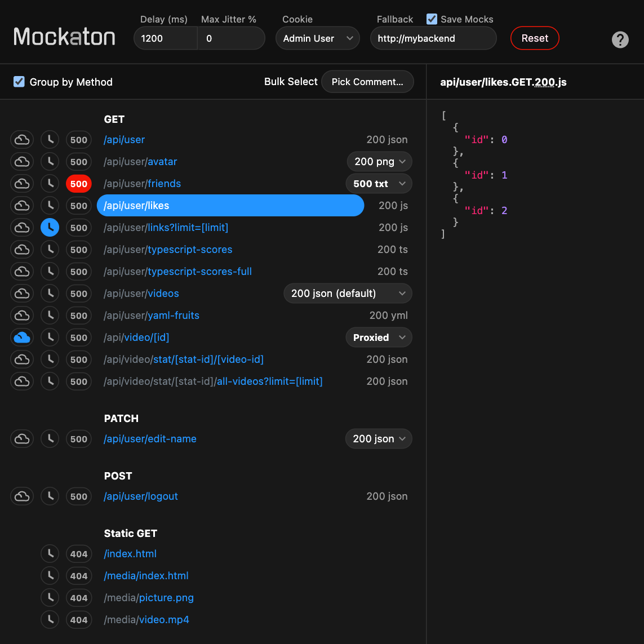The width and height of the screenshot is (644, 644).
Task: Toggle the active red 500 badge on /api/user/friends
Action: pos(78,183)
